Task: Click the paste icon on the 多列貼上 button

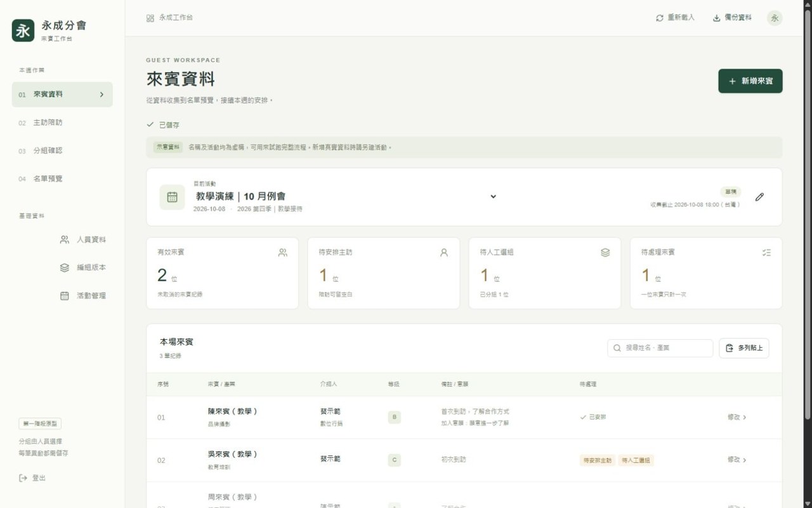Action: click(730, 348)
